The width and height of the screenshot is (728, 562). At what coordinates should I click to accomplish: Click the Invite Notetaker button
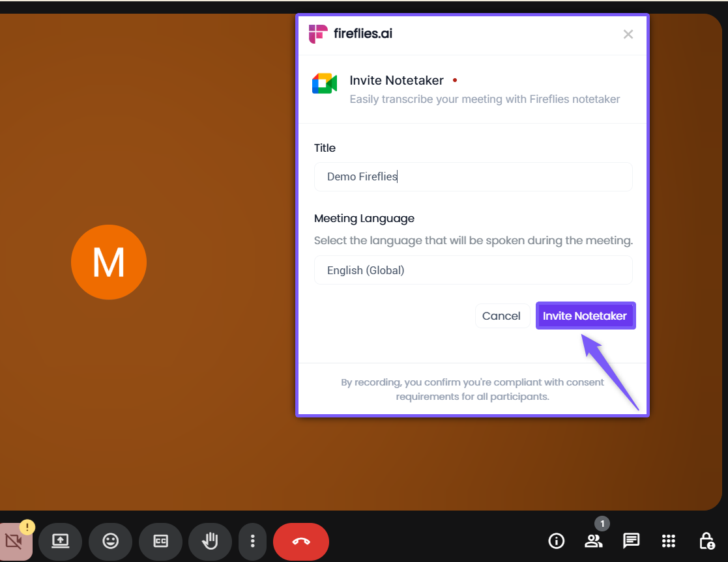[585, 316]
